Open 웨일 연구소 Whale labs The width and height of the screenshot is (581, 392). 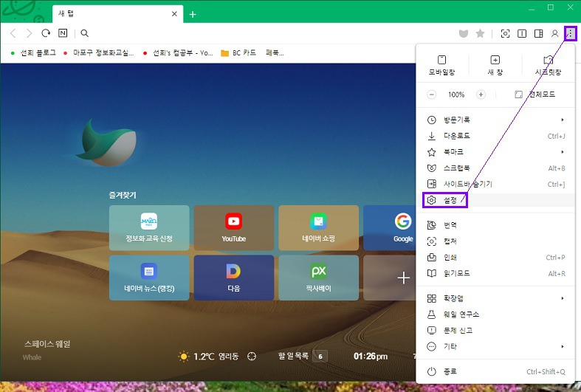[x=495, y=314]
